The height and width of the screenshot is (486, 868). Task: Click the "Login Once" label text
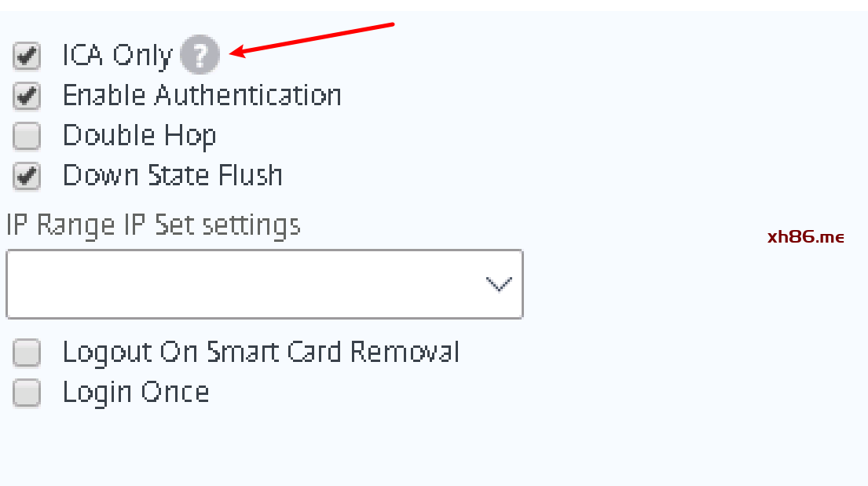(136, 392)
